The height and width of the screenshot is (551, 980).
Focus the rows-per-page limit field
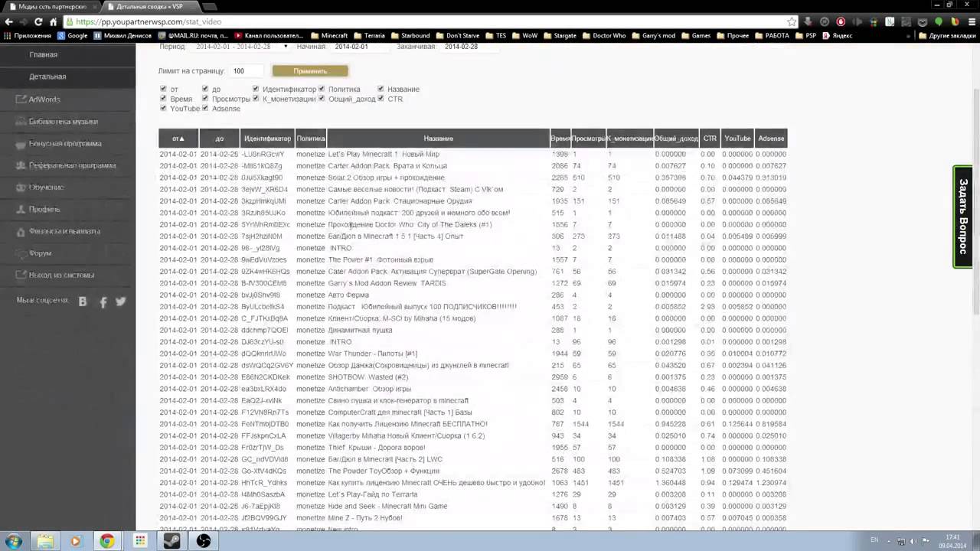point(247,70)
